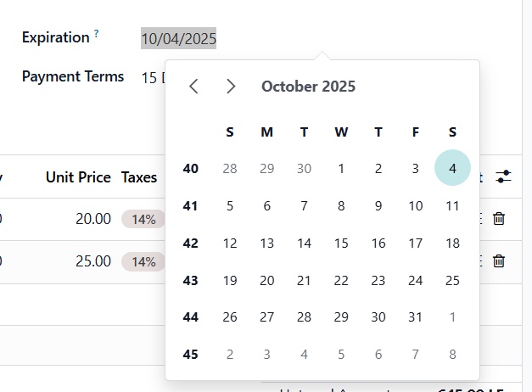Click October 2025 header to change view
The width and height of the screenshot is (532, 392).
pyautogui.click(x=308, y=87)
